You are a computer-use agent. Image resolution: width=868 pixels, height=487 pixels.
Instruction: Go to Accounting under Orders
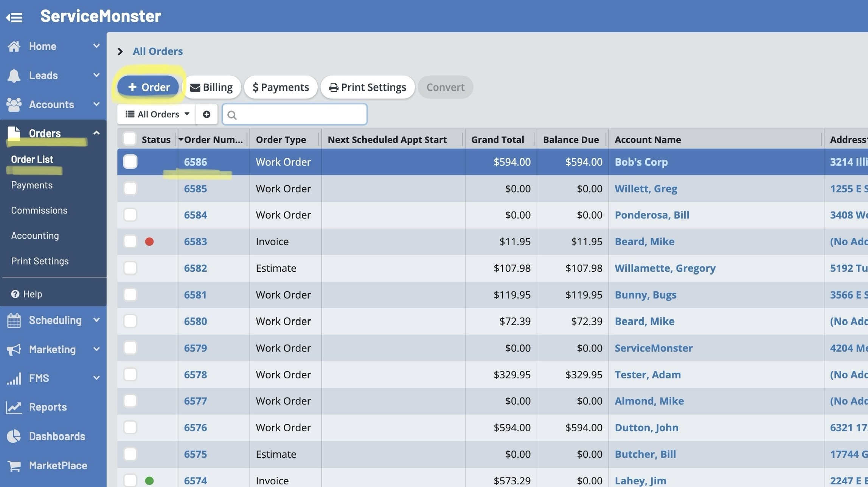[x=35, y=235]
